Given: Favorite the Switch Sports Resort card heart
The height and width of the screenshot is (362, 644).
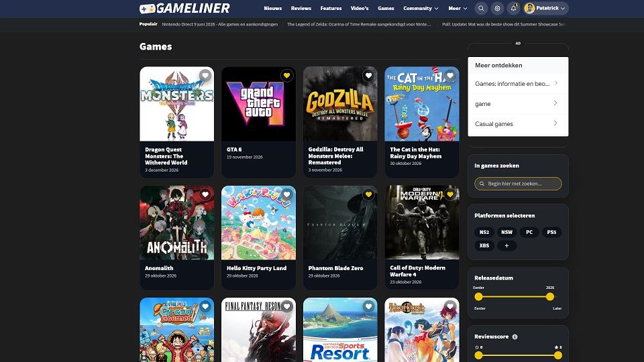Looking at the screenshot, I should click(368, 306).
